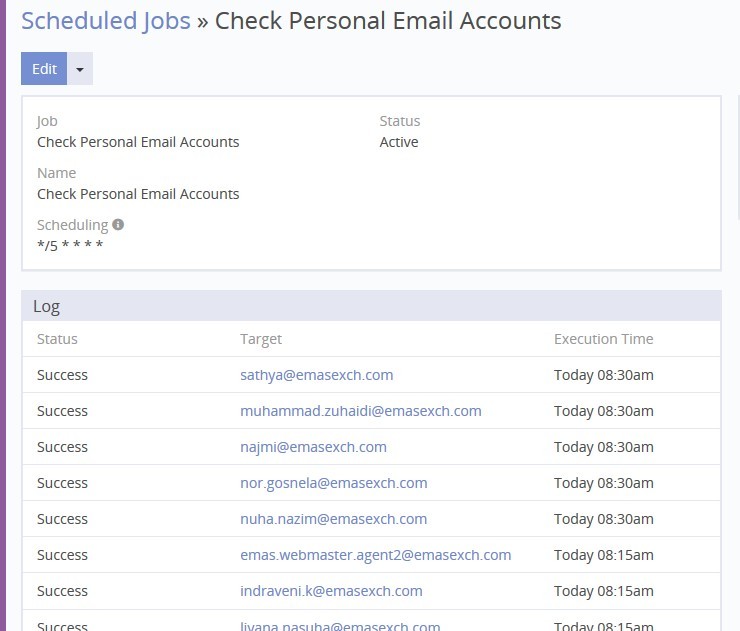Go back to Scheduled Jobs breadcrumb

click(x=105, y=20)
